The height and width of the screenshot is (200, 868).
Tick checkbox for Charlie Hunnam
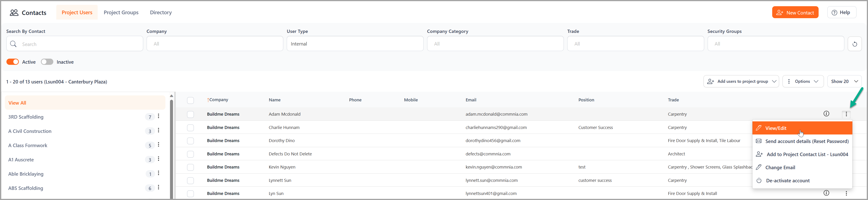[190, 128]
